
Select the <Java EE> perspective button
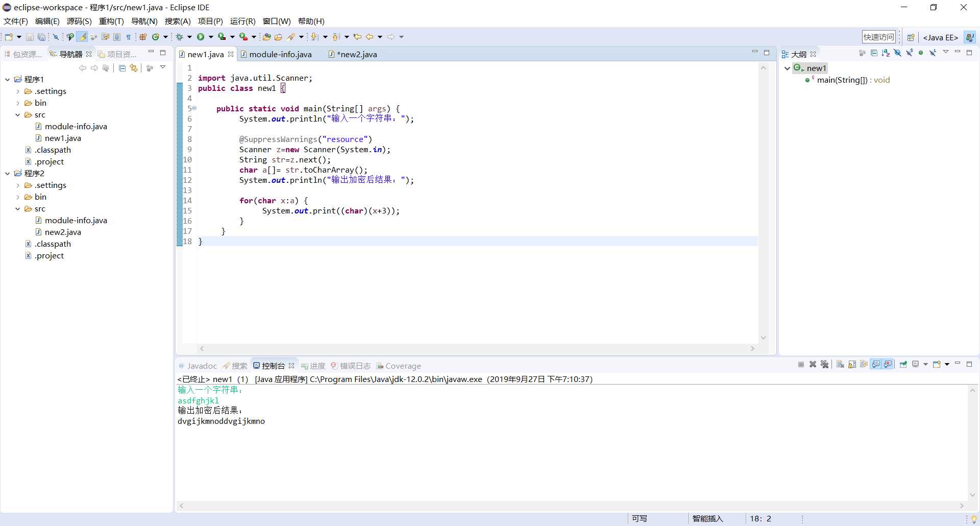click(940, 37)
